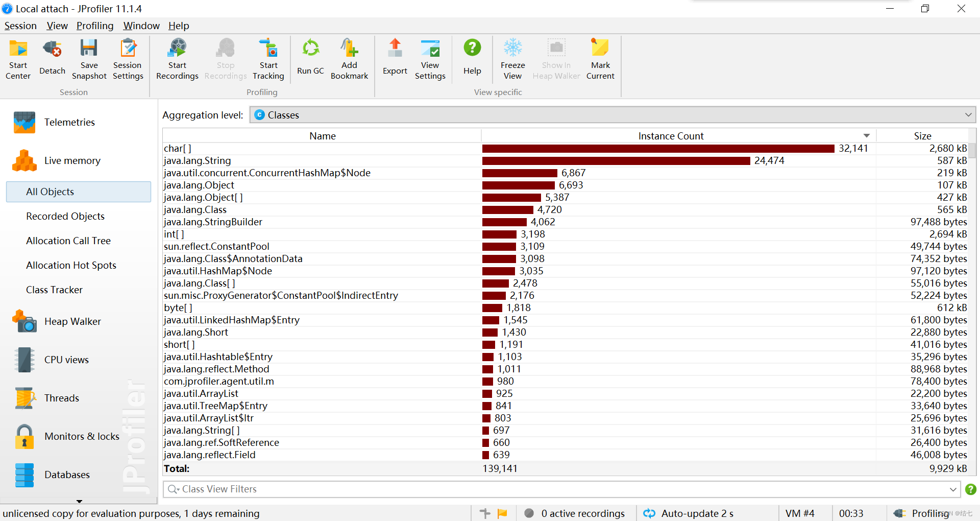Open the Profiling menu
The height and width of the screenshot is (521, 980).
click(x=95, y=26)
